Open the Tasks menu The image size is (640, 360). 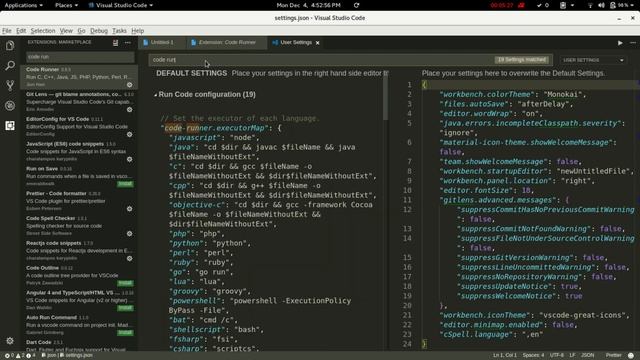coord(119,31)
